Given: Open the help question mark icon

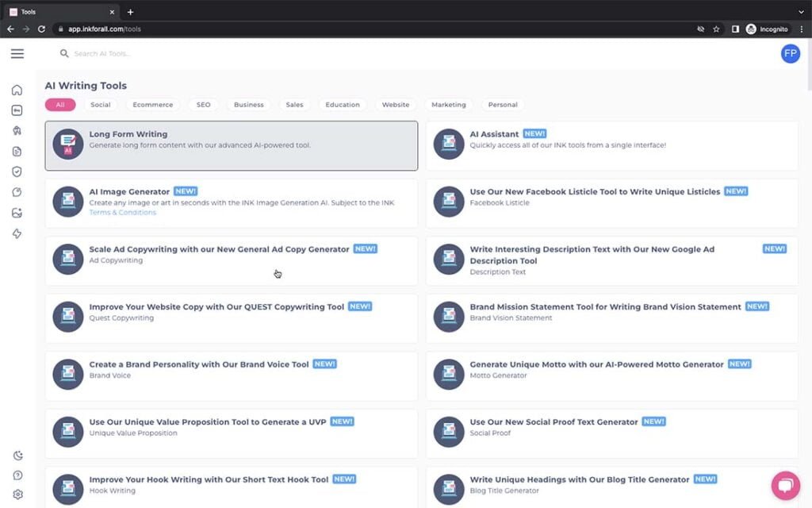Looking at the screenshot, I should click(17, 475).
